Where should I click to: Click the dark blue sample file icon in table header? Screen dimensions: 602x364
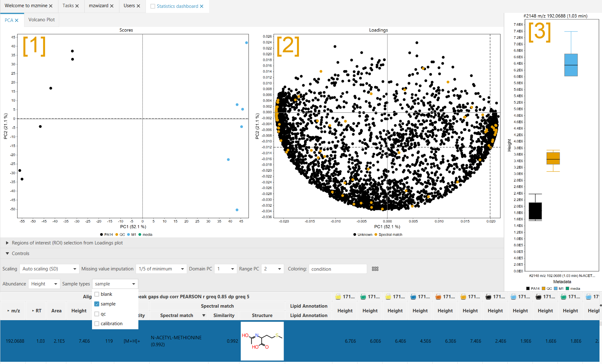413,297
